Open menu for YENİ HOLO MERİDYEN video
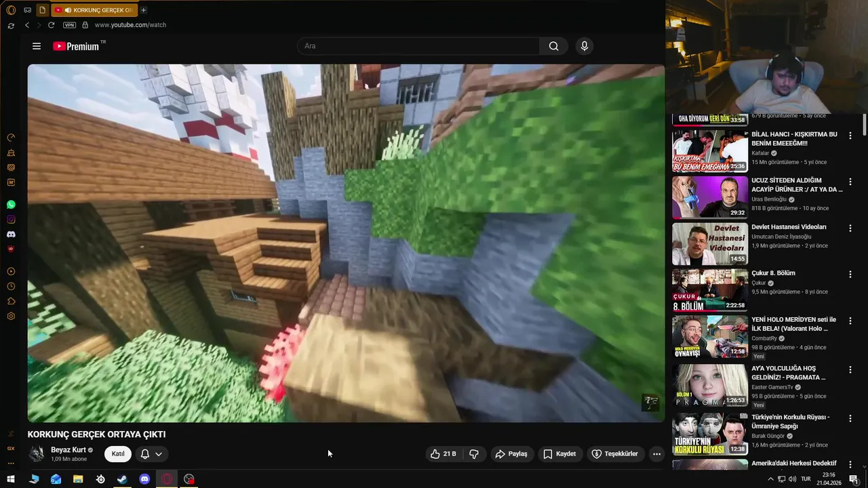868x488 pixels. [x=850, y=321]
